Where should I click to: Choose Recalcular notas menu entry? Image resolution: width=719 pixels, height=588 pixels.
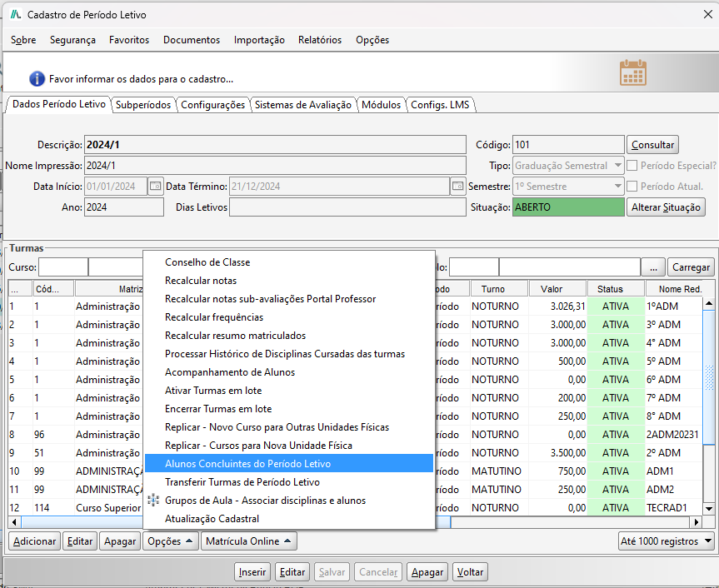(289, 281)
